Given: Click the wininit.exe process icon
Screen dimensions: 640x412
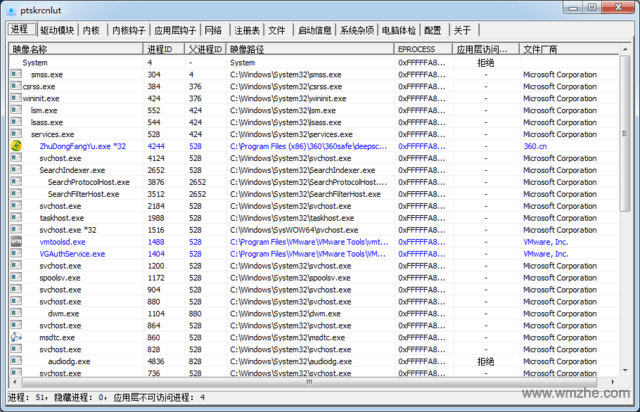Looking at the screenshot, I should (x=16, y=98).
